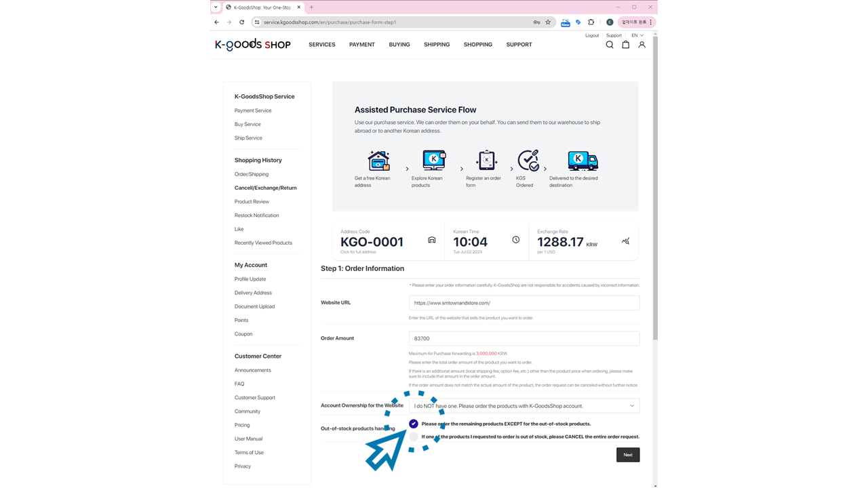Click the Next button
This screenshot has height=488, width=868.
(x=627, y=455)
